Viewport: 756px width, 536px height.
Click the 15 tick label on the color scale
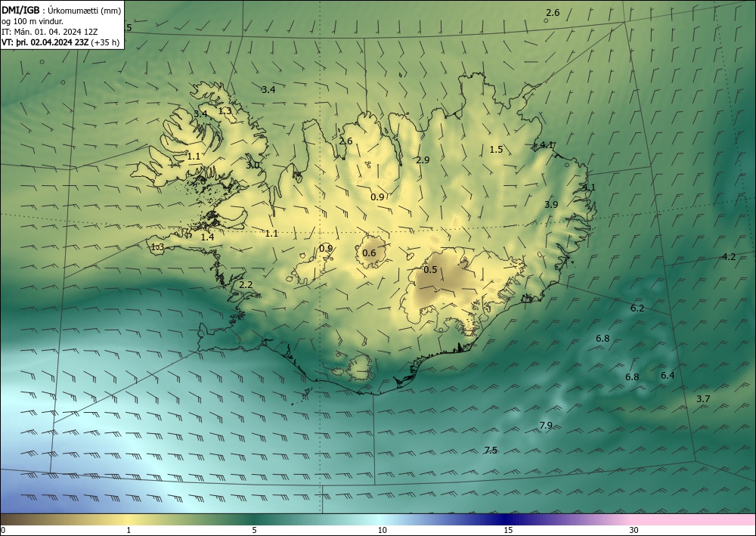[508, 531]
